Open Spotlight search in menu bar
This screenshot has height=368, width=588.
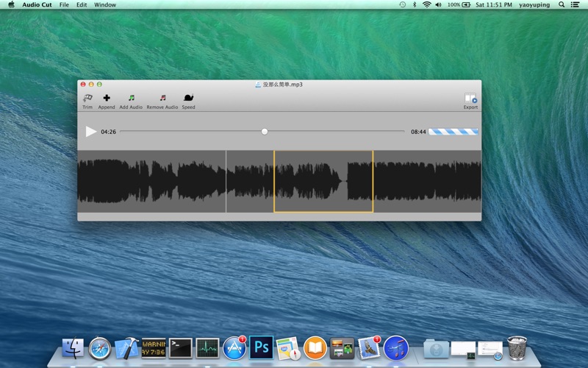(x=562, y=4)
